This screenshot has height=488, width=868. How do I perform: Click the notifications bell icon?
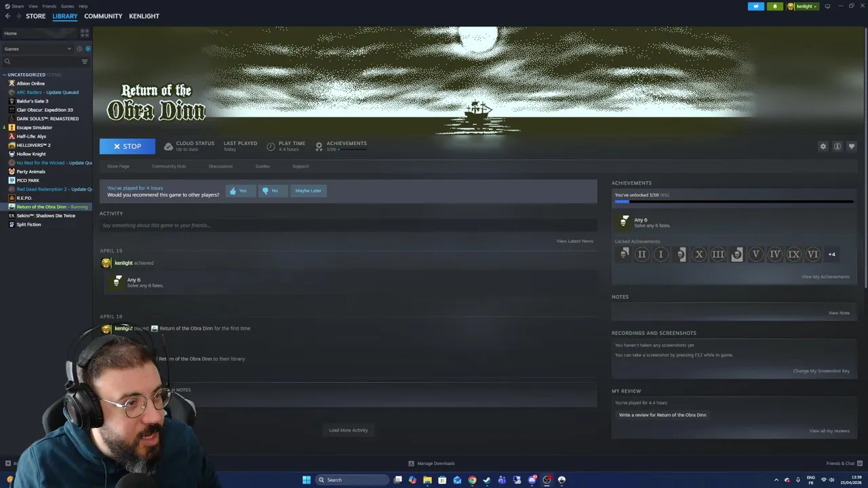coord(775,6)
